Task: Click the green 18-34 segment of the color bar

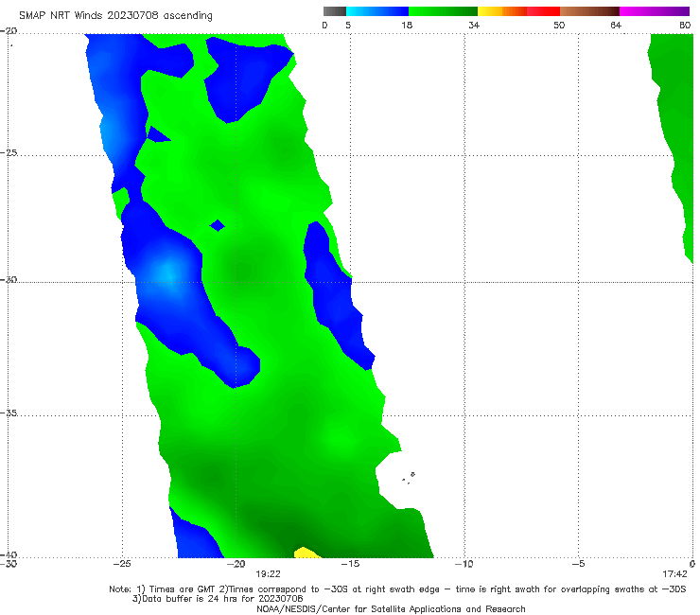Action: [443, 11]
